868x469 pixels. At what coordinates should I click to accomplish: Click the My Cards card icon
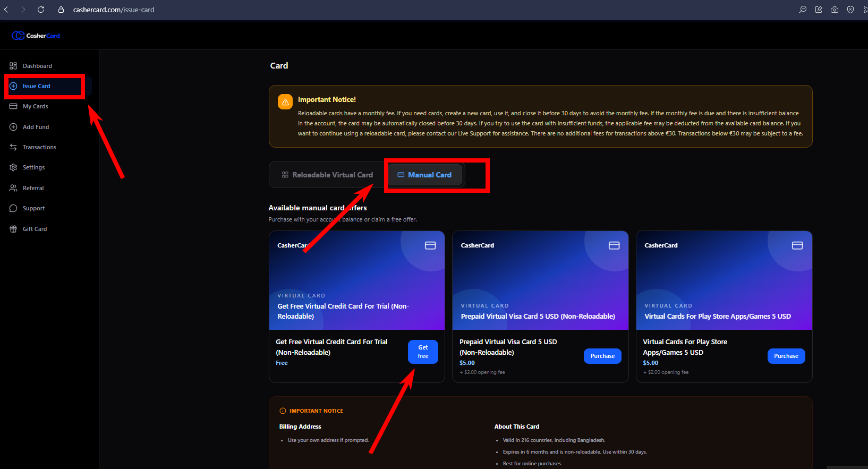click(x=13, y=106)
